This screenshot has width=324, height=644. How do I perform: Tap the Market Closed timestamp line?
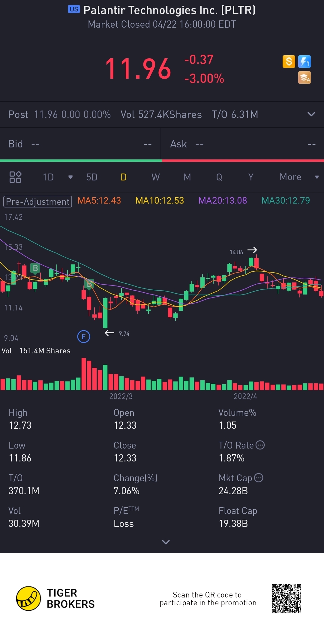(x=162, y=24)
